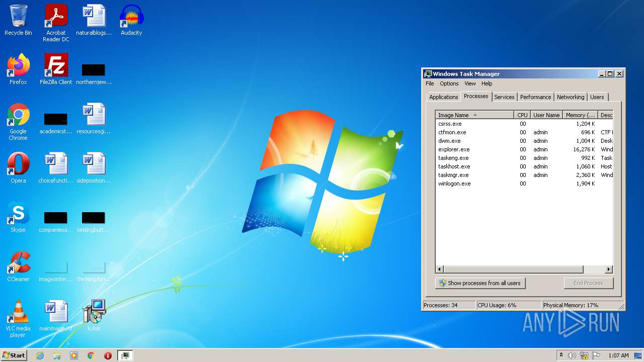Click the Chrome icon on the taskbar
The image size is (644, 362).
[91, 355]
